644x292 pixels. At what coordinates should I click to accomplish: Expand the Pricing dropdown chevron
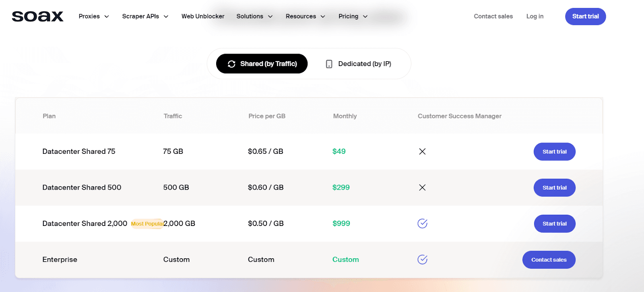point(365,17)
